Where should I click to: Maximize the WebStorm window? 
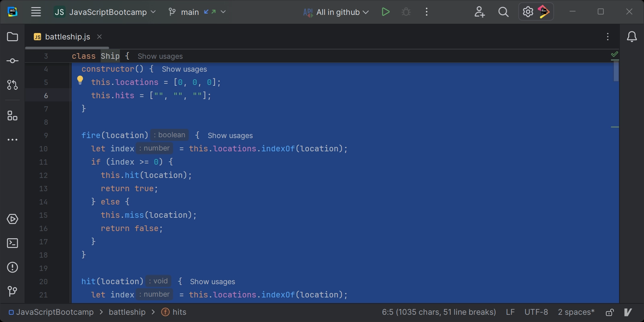601,12
